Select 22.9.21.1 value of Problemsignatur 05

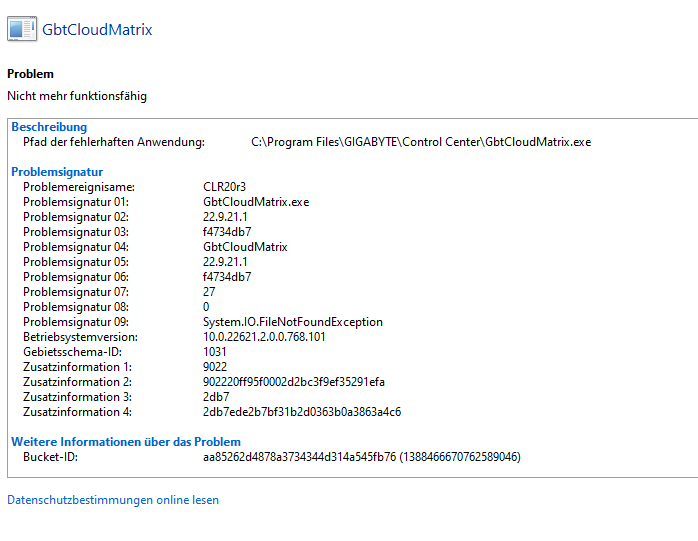pyautogui.click(x=225, y=262)
